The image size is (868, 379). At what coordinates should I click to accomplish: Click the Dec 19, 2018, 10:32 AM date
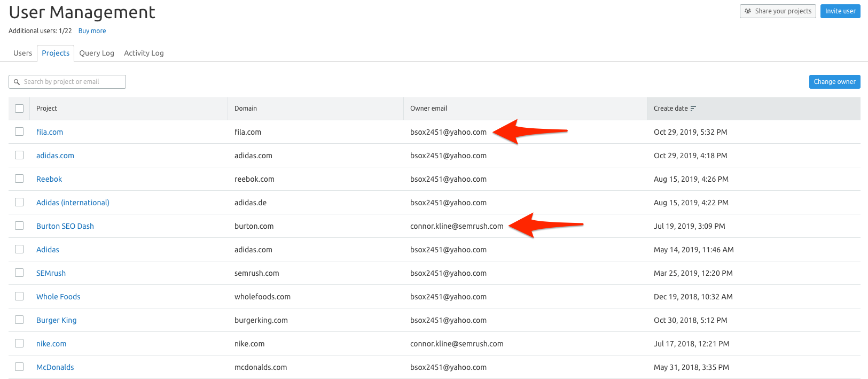point(693,297)
